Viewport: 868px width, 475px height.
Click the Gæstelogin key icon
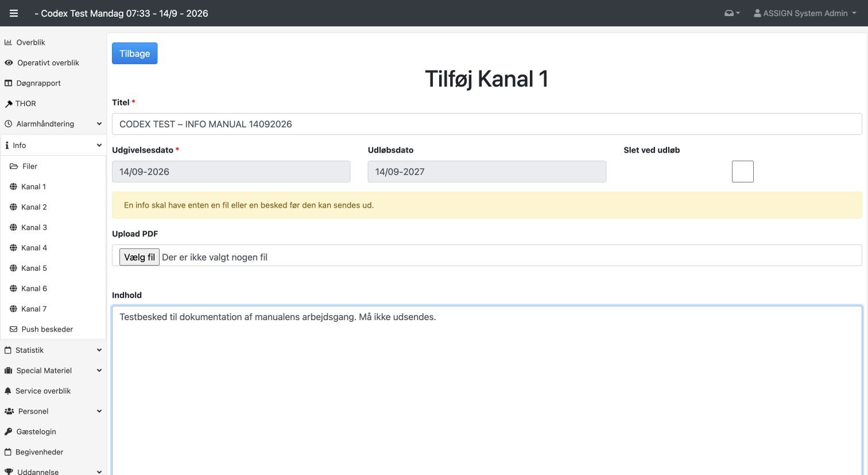[9, 431]
